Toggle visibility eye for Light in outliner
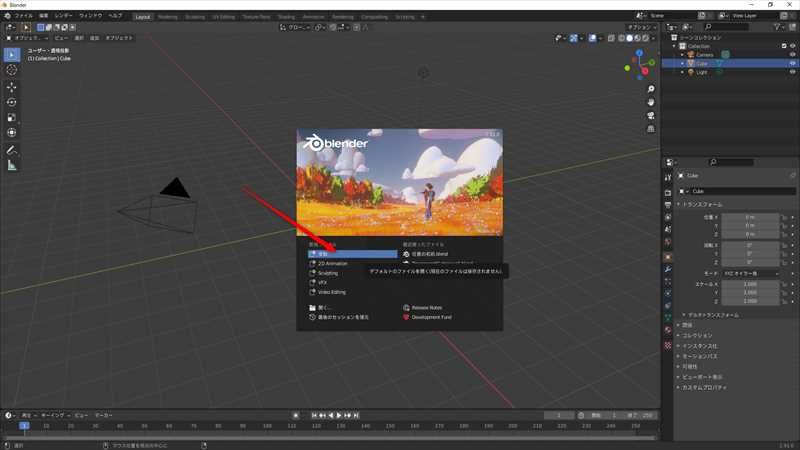800x450 pixels. [x=792, y=72]
